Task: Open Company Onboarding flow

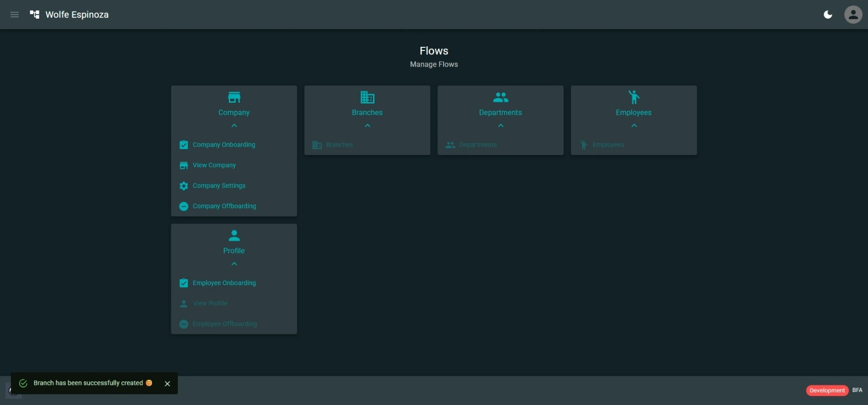Action: click(x=224, y=145)
